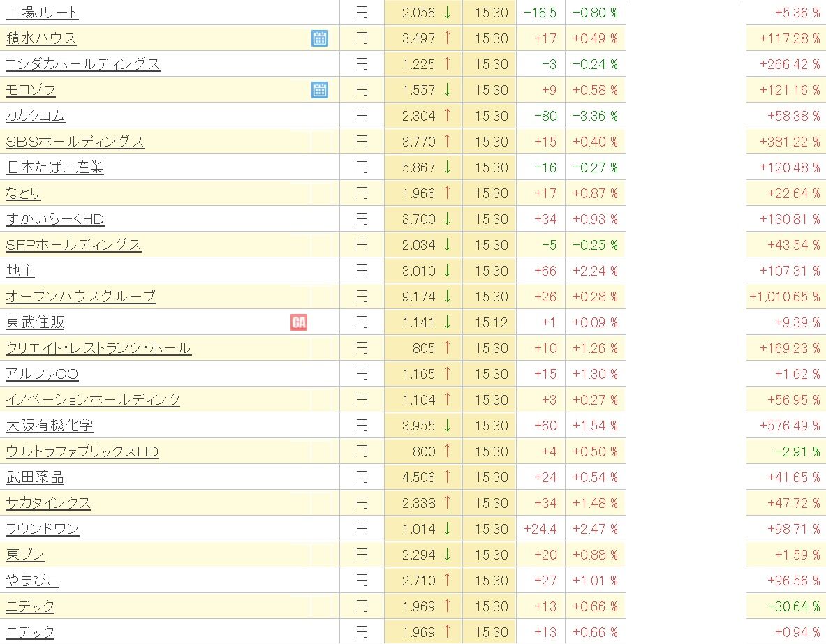Click the +1,010.65 % total gain value
Viewport: 826px width, 644px height.
pyautogui.click(x=784, y=297)
